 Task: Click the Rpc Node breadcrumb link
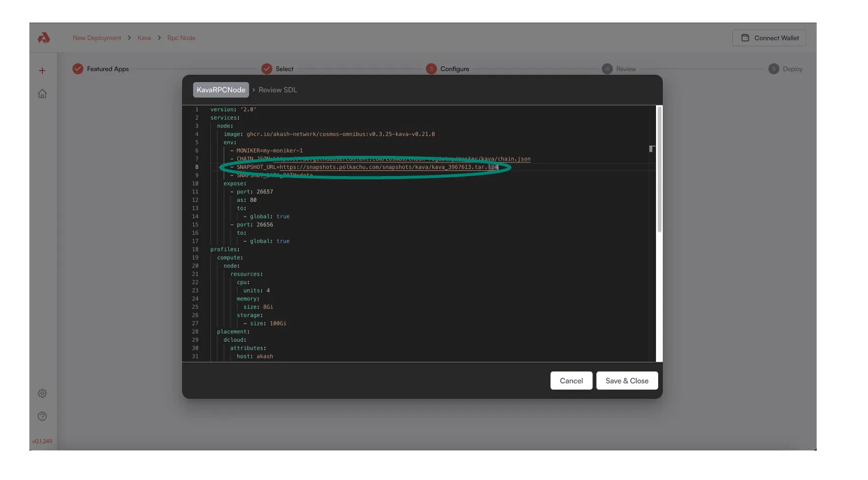[181, 38]
